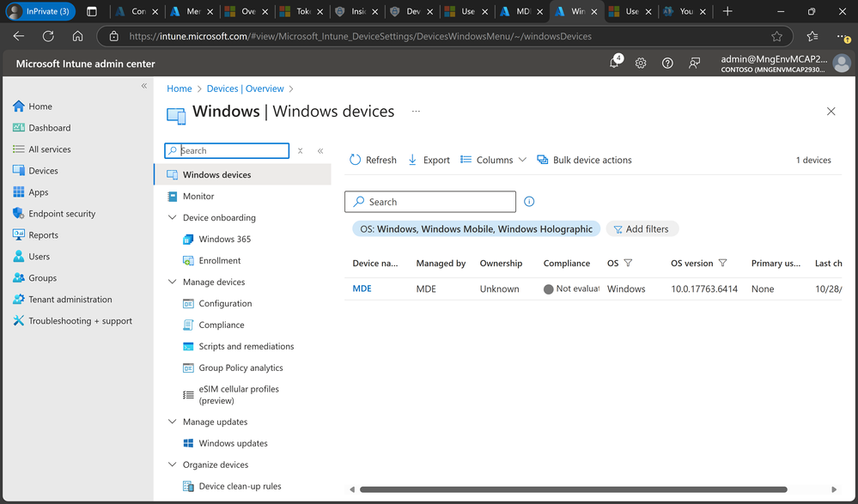Clear the blade menu search with X

300,150
